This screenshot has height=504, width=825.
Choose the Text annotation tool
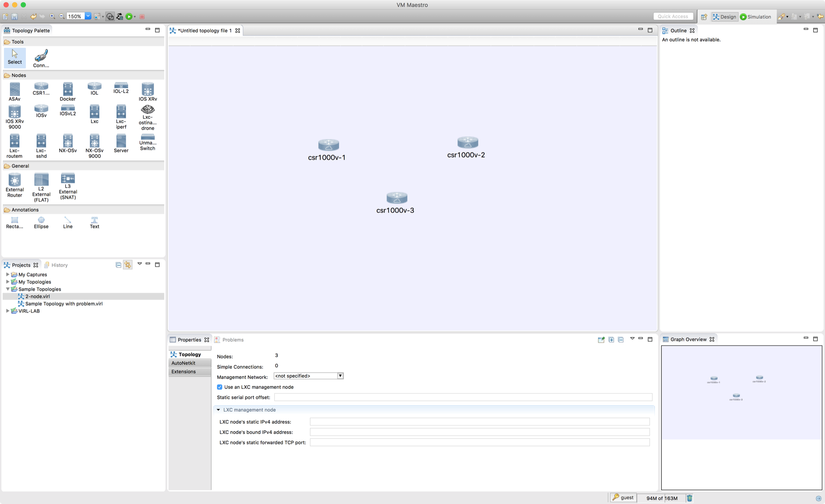(x=94, y=223)
